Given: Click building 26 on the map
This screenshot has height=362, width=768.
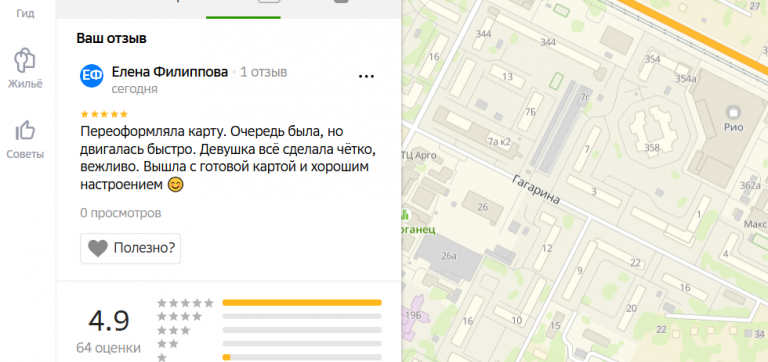Looking at the screenshot, I should point(483,207).
